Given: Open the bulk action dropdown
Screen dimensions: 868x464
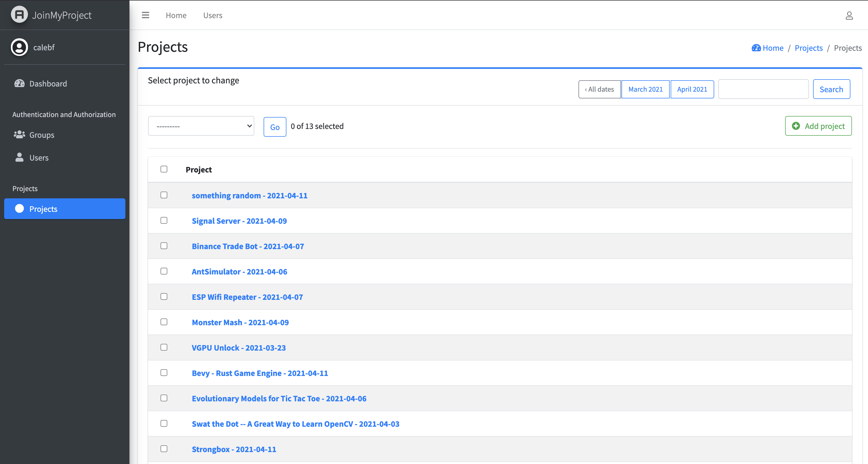Looking at the screenshot, I should 201,126.
